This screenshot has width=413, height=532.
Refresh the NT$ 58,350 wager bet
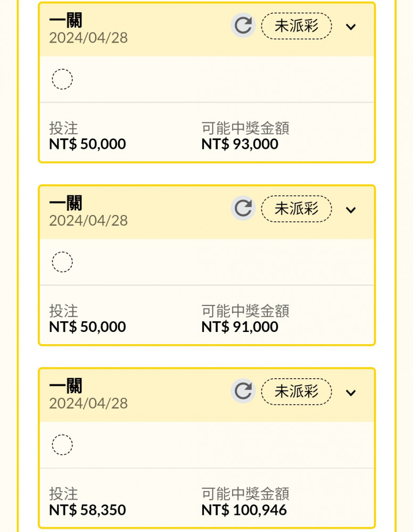coord(243,391)
